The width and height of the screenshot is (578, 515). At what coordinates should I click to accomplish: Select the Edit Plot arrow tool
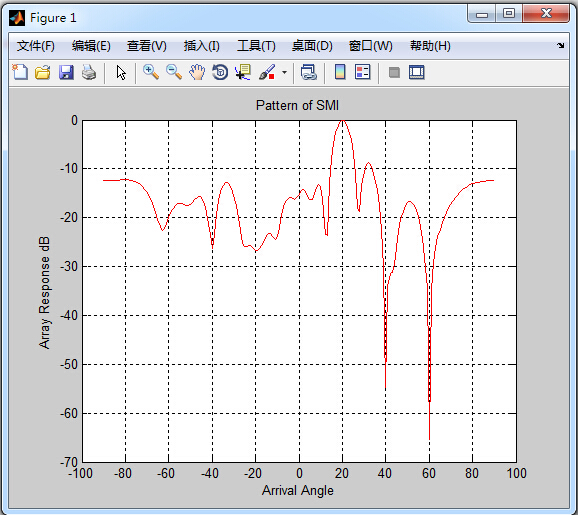(121, 73)
